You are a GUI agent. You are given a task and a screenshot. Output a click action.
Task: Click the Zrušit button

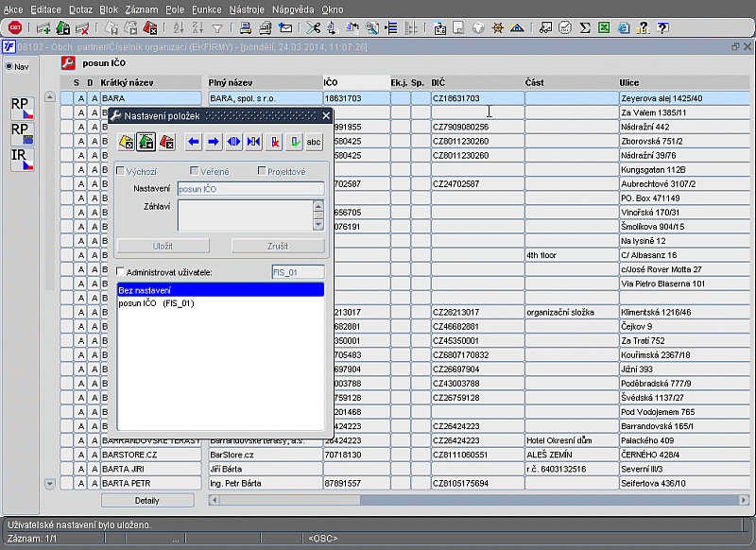coord(278,246)
